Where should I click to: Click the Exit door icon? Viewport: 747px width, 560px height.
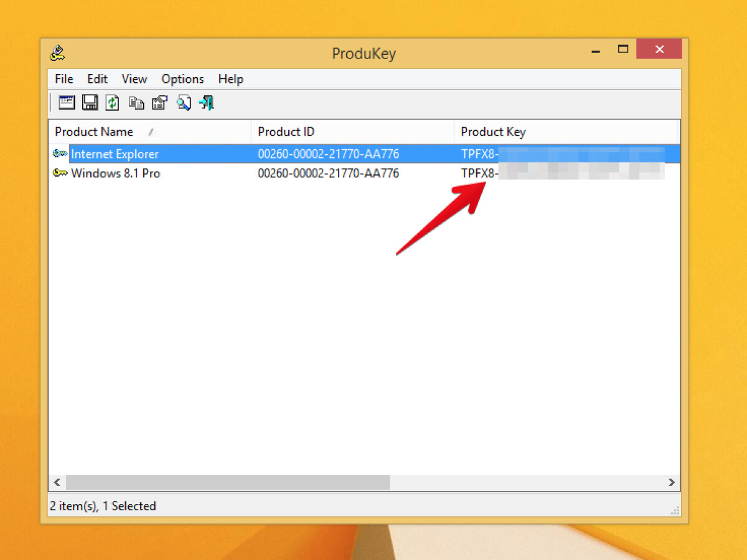pos(207,103)
